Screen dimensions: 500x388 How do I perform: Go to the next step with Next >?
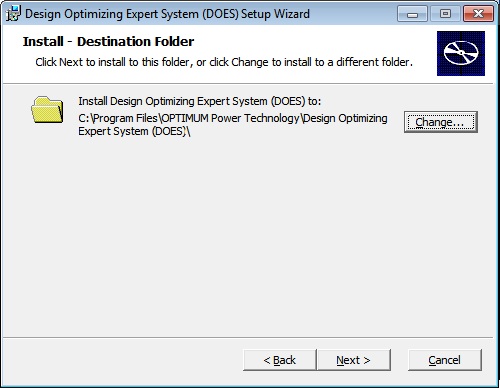tap(354, 360)
